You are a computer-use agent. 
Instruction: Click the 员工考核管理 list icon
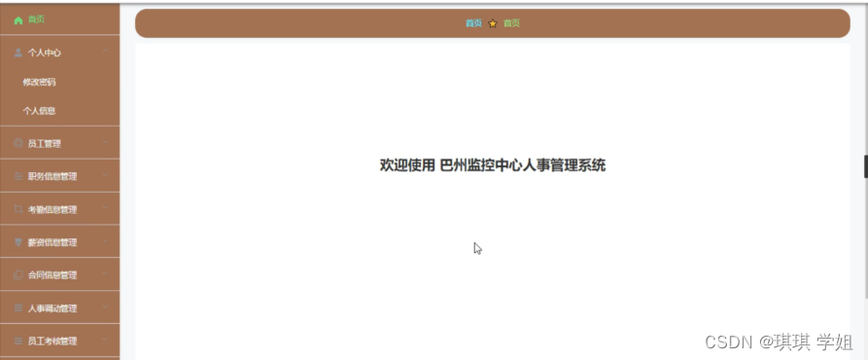point(18,342)
